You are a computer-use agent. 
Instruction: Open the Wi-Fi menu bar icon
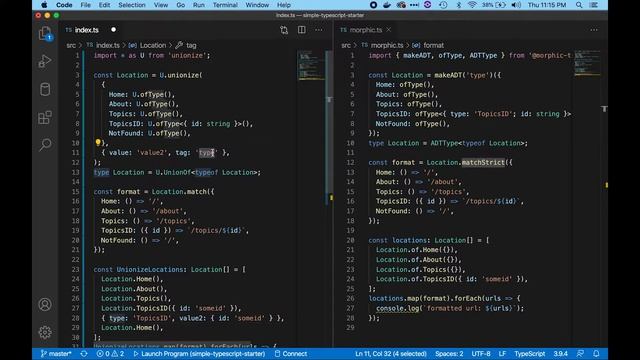coord(472,5)
